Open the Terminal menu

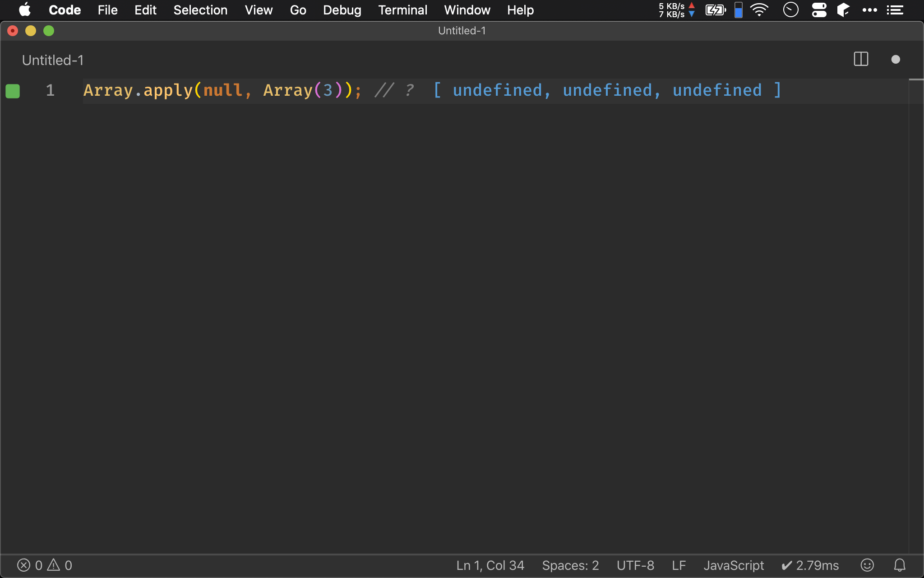pyautogui.click(x=402, y=10)
